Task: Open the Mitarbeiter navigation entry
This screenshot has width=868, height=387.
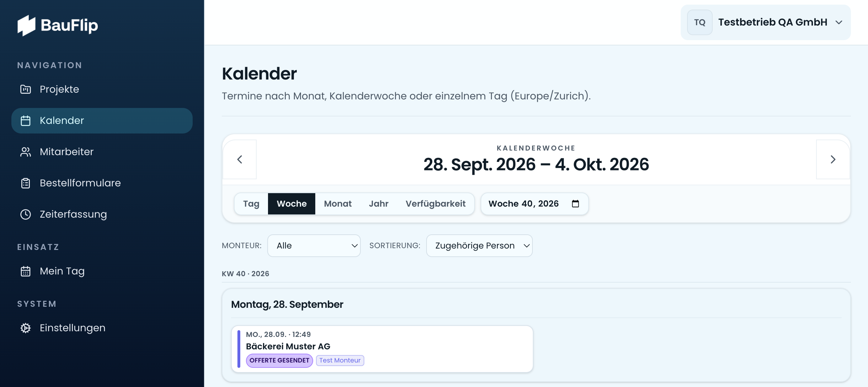Action: click(102, 152)
